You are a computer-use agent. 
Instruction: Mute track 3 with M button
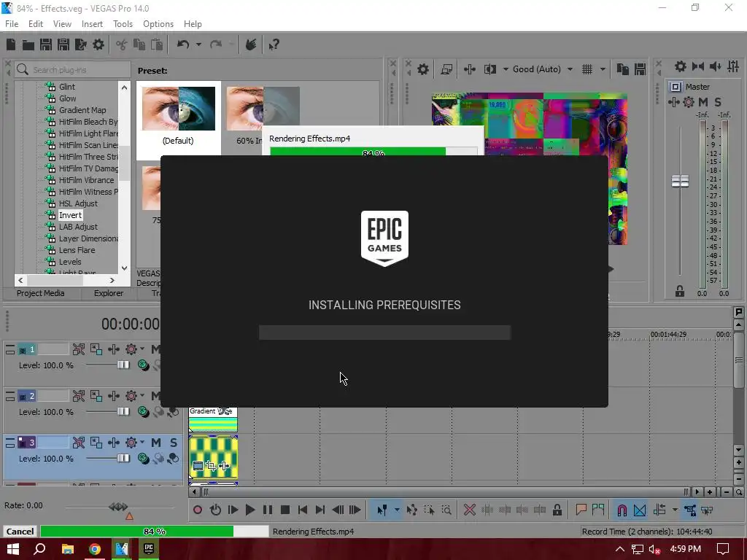(156, 443)
